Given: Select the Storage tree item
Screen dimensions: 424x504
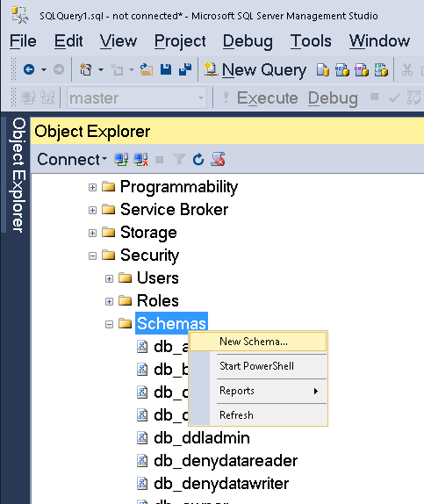Looking at the screenshot, I should [x=148, y=233].
